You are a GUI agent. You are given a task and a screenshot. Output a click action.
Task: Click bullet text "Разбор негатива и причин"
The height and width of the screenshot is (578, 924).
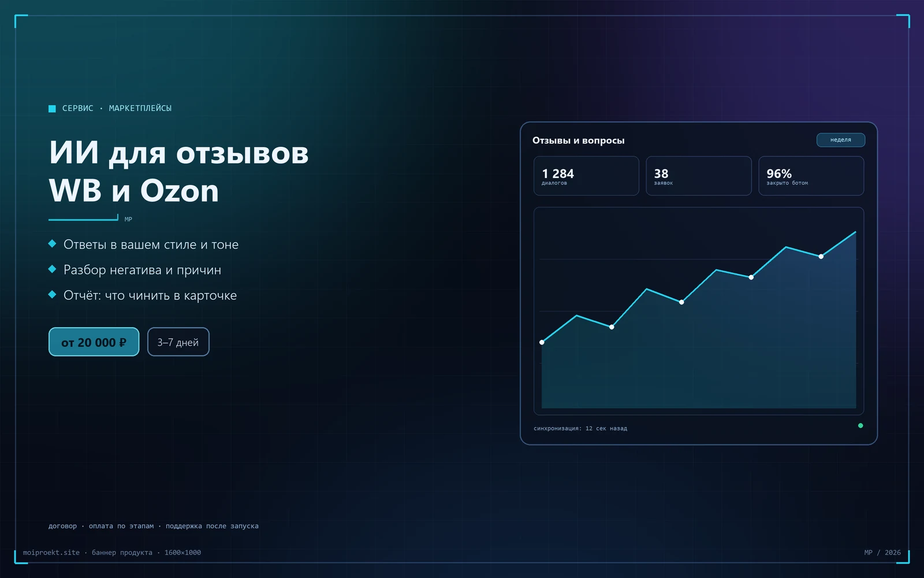[x=142, y=270]
